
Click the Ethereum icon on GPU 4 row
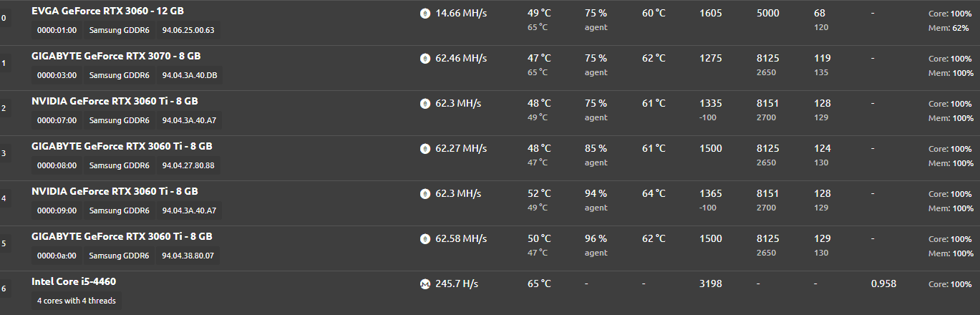[x=424, y=194]
